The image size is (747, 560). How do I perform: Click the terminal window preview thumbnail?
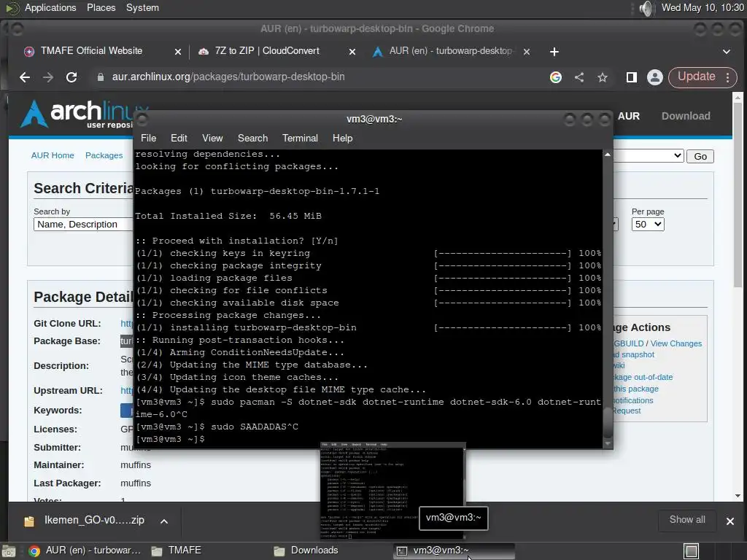click(x=392, y=491)
